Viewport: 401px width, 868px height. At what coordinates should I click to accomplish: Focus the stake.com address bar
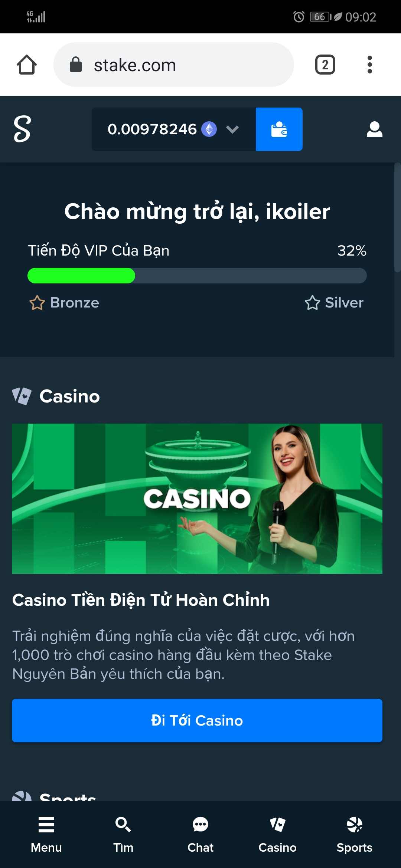pyautogui.click(x=174, y=65)
